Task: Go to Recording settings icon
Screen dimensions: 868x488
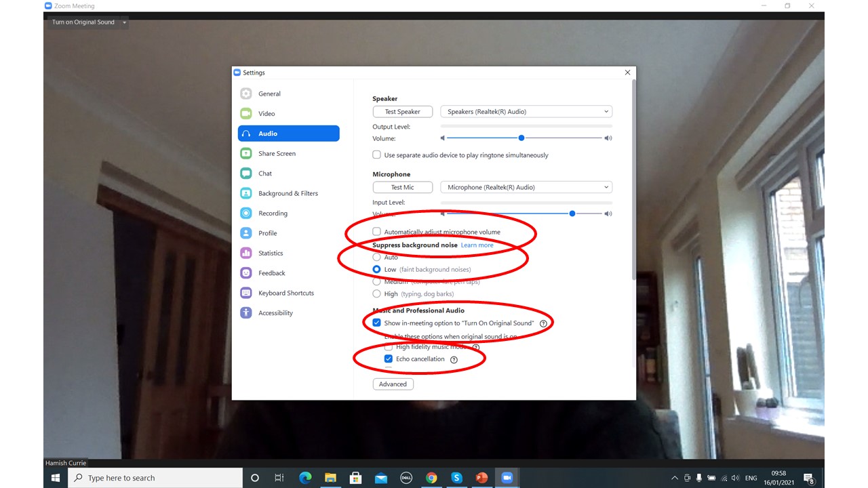Action: 246,213
